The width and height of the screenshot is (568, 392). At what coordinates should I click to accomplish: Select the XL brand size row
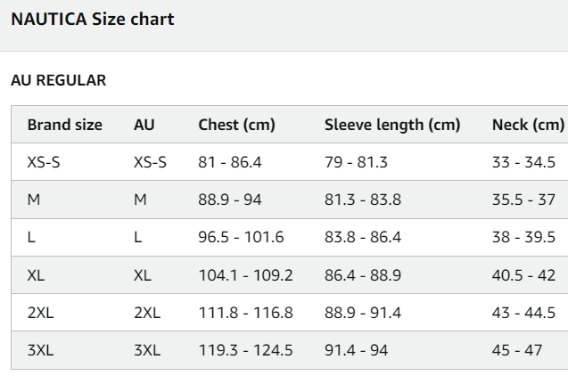[x=36, y=275]
